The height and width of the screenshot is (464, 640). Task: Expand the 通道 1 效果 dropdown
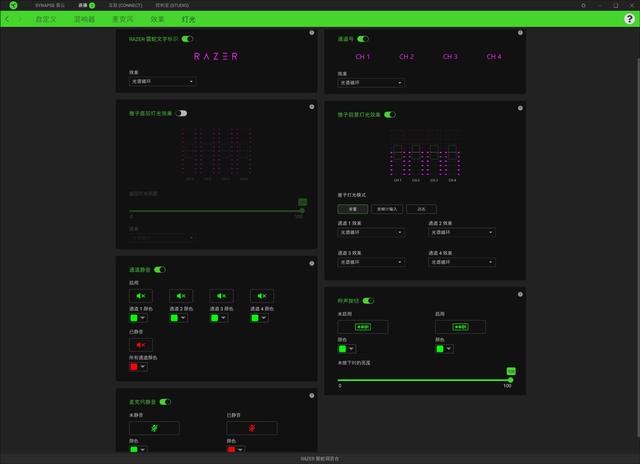(371, 232)
